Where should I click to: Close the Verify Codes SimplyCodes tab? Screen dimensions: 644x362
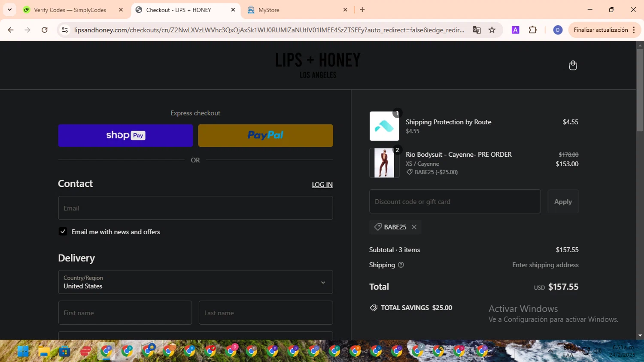pos(121,10)
